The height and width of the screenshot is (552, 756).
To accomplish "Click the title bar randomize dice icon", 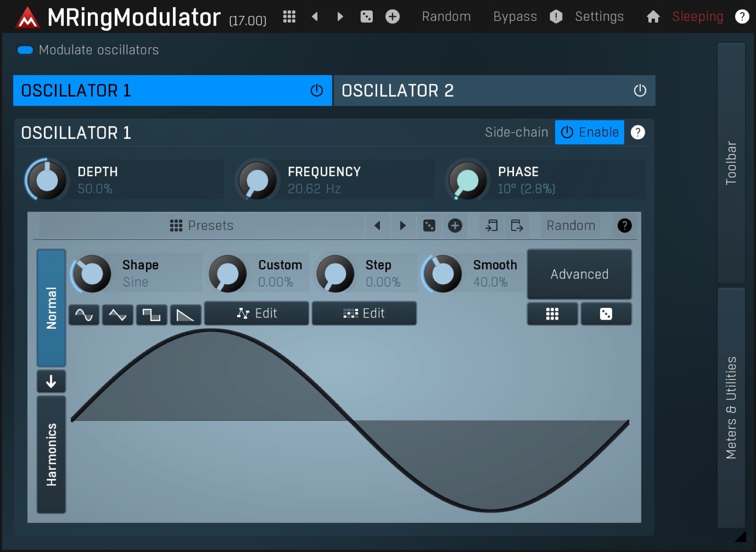I will click(366, 17).
